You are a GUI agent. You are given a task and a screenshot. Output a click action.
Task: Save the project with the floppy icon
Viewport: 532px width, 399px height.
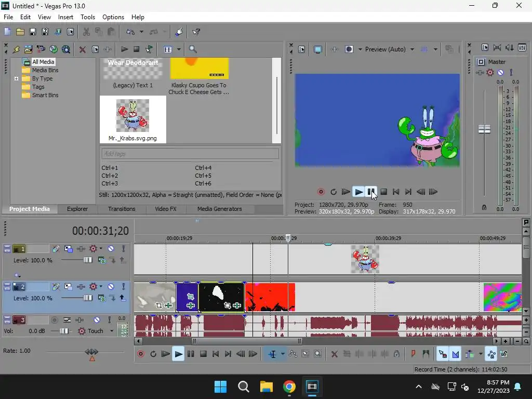pyautogui.click(x=33, y=32)
